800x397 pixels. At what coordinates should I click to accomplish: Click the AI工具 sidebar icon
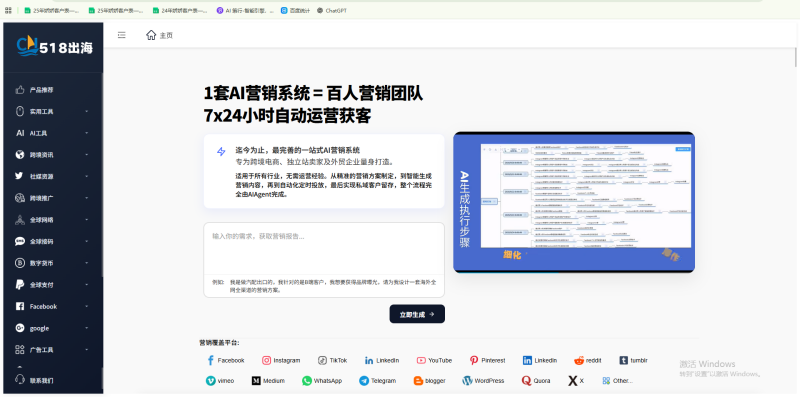point(20,133)
